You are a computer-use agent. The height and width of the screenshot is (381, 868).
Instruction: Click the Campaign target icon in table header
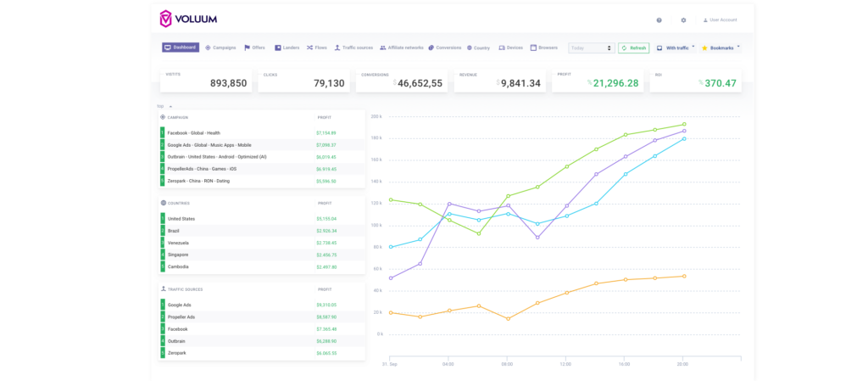coord(163,117)
